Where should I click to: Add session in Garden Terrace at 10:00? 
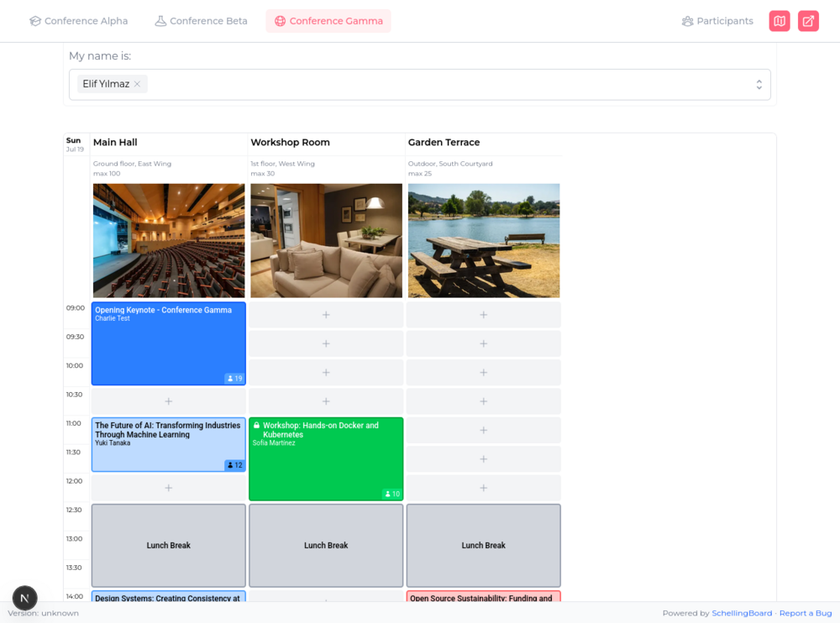coord(484,373)
